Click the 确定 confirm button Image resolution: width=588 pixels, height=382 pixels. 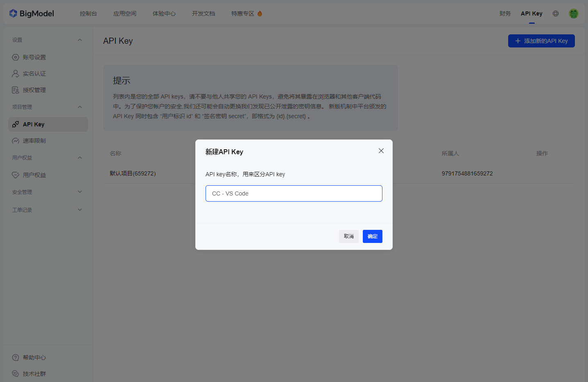[x=372, y=236]
